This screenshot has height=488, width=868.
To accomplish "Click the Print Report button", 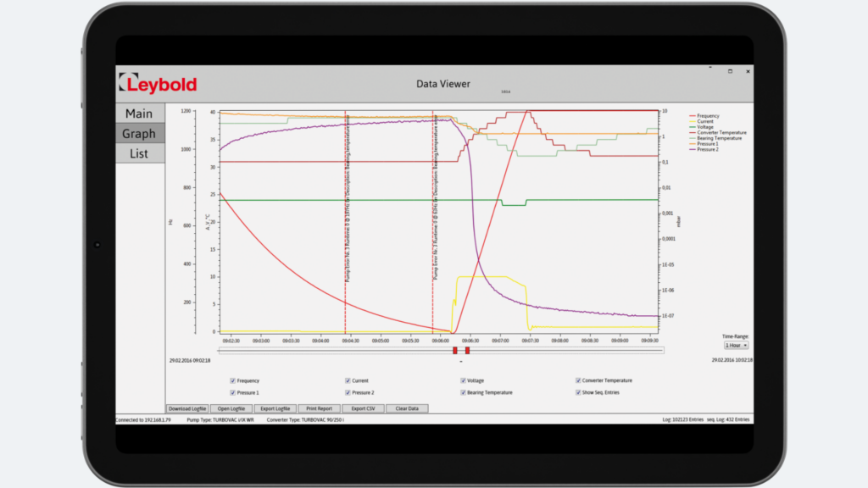I will tap(319, 408).
